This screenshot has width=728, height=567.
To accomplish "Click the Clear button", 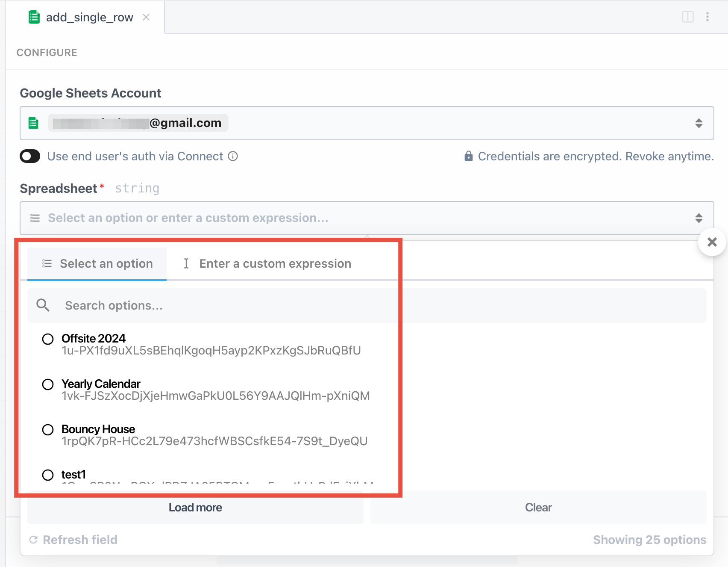I will pos(538,508).
